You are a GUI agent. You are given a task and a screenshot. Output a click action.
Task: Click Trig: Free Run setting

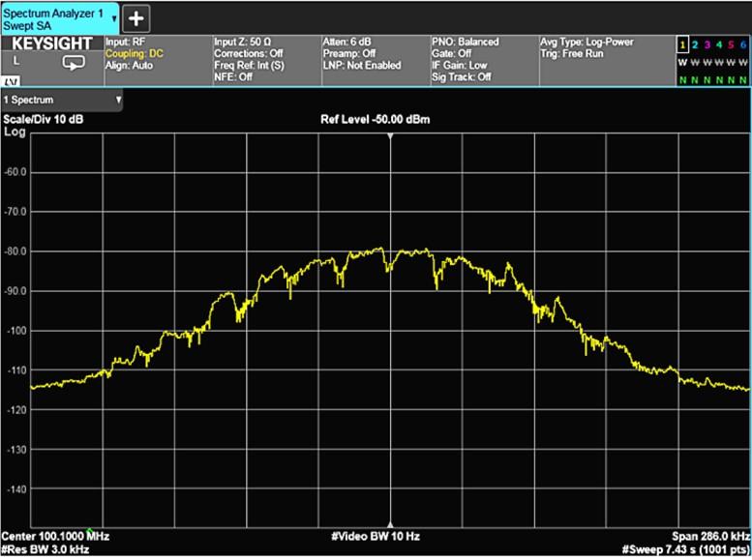[x=572, y=53]
